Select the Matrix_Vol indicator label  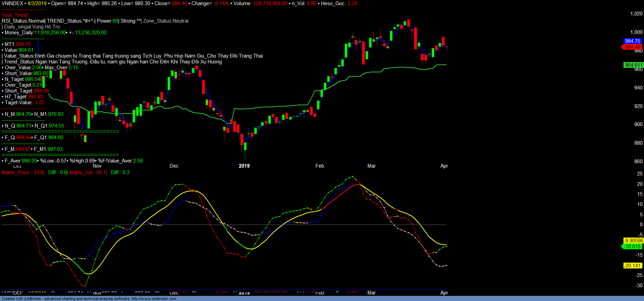[x=88, y=172]
